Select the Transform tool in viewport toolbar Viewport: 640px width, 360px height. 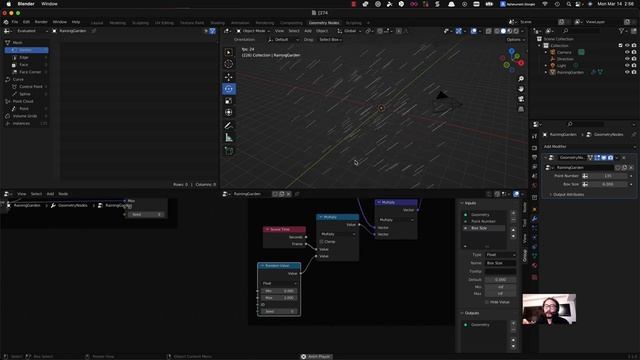pyautogui.click(x=229, y=112)
